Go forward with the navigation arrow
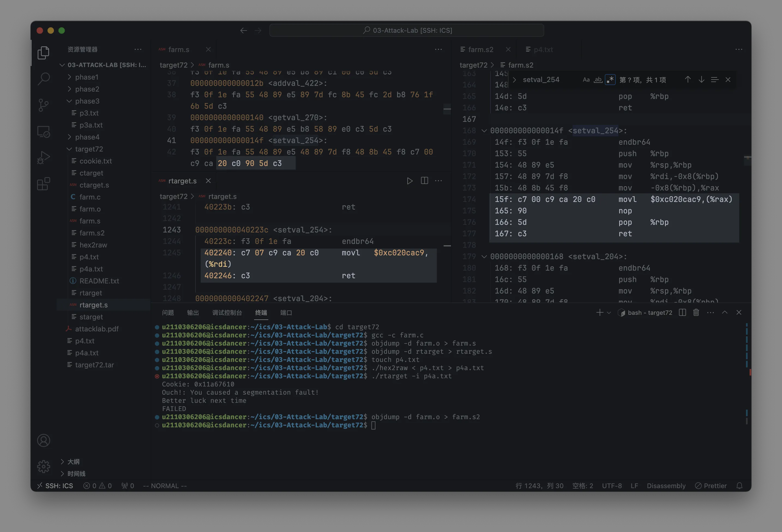The height and width of the screenshot is (532, 782). click(x=258, y=31)
